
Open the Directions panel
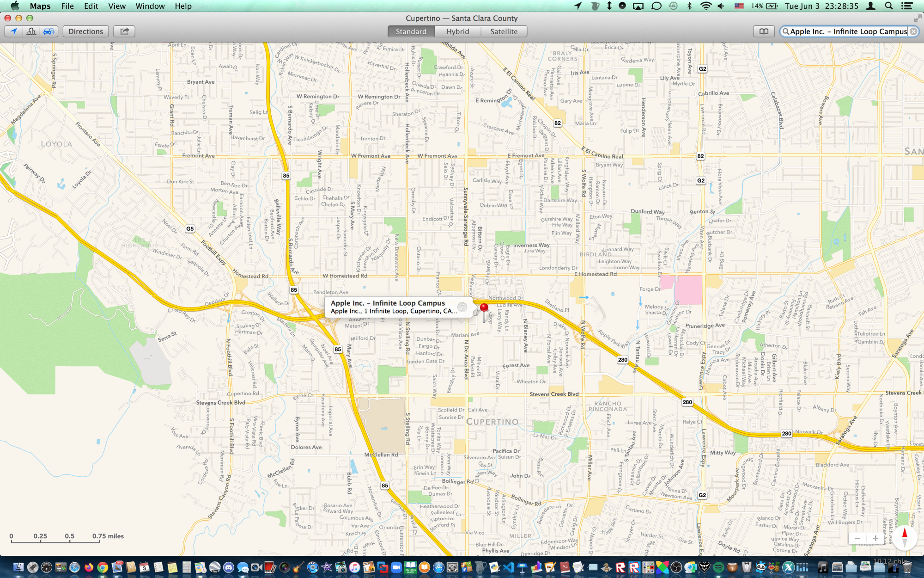85,31
